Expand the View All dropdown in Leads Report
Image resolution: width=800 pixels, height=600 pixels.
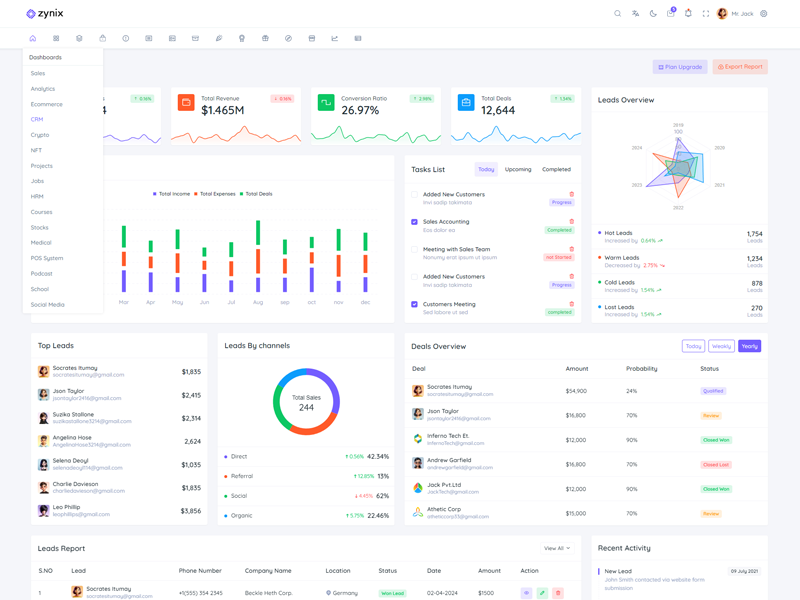[557, 548]
